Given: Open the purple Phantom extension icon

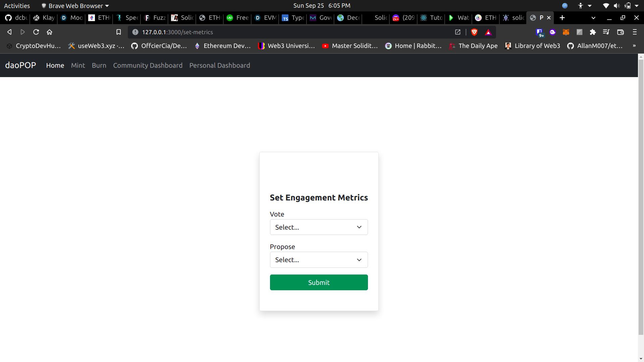Looking at the screenshot, I should 552,32.
